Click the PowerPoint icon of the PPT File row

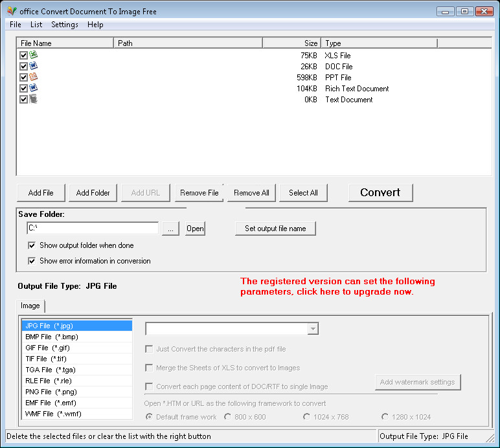tap(34, 77)
